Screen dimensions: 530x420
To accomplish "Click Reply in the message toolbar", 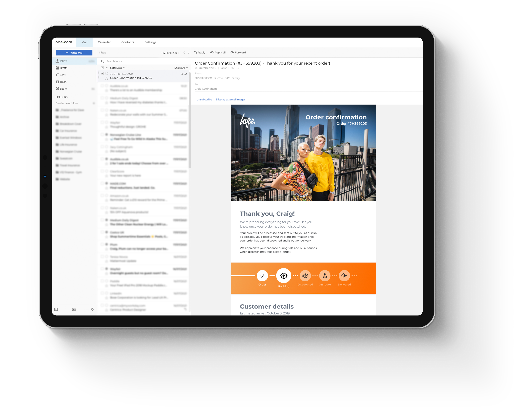I will pos(200,53).
